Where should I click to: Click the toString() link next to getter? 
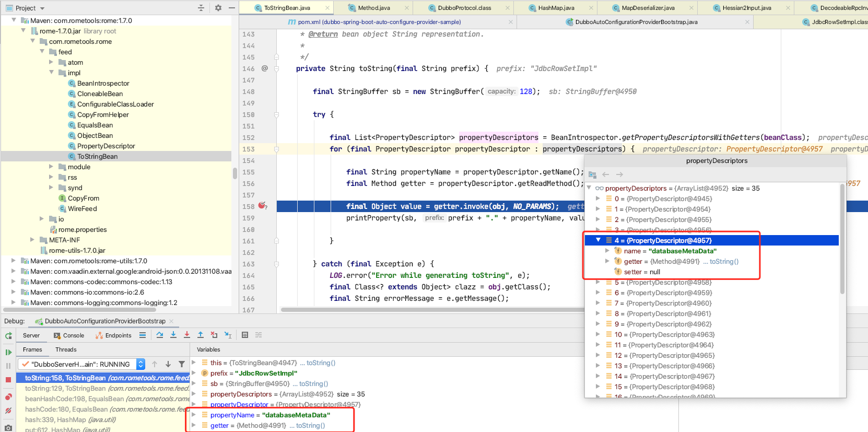click(x=724, y=261)
